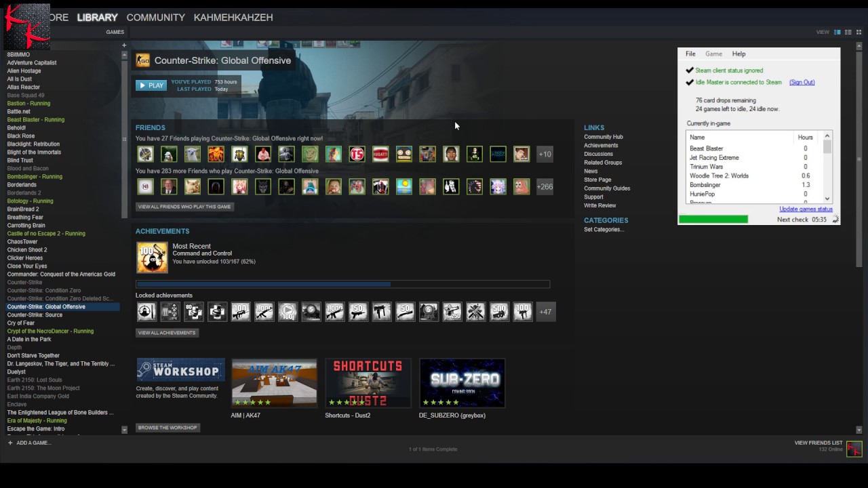This screenshot has width=868, height=488.
Task: Click Browse the Workshop button
Action: [167, 428]
